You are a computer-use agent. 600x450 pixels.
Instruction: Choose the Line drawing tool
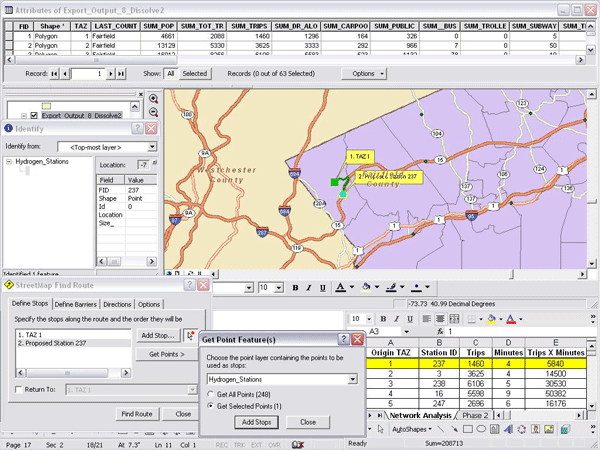click(440, 429)
